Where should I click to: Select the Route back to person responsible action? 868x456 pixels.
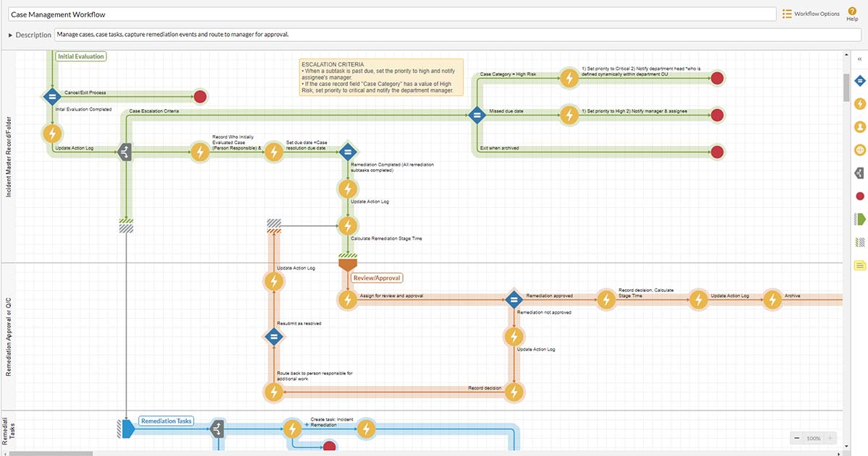[273, 392]
